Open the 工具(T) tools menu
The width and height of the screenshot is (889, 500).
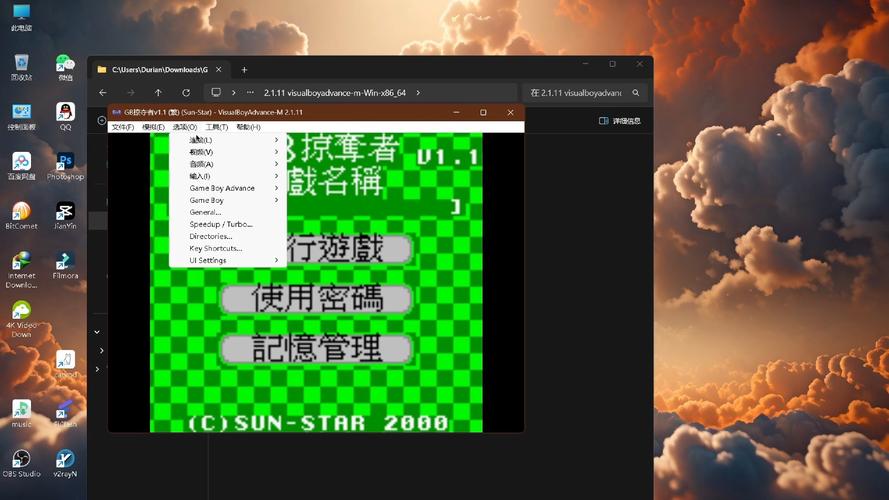click(217, 127)
